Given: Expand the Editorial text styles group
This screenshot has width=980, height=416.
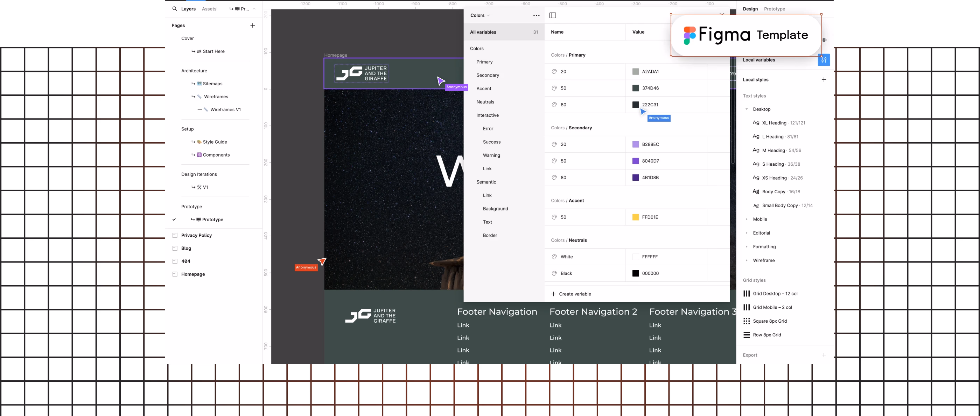Looking at the screenshot, I should [x=747, y=233].
